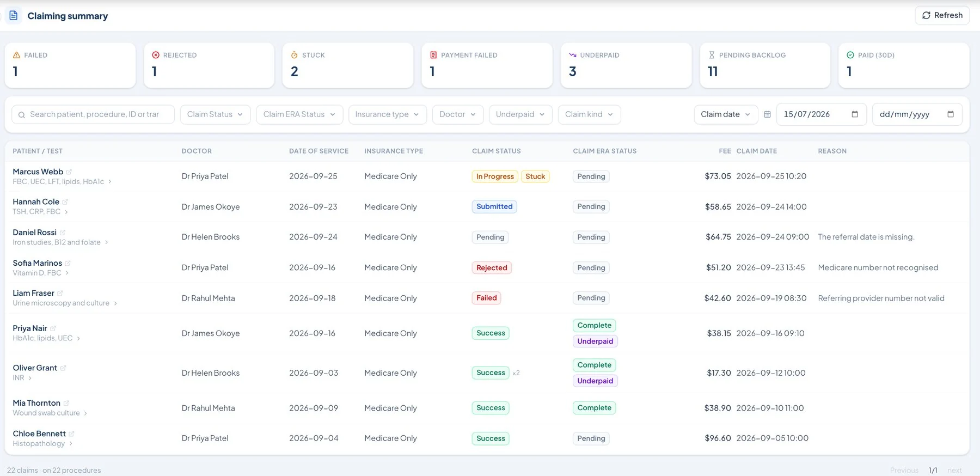Open Daniel Rossi's external link icon
Image resolution: width=980 pixels, height=476 pixels.
[x=63, y=233]
